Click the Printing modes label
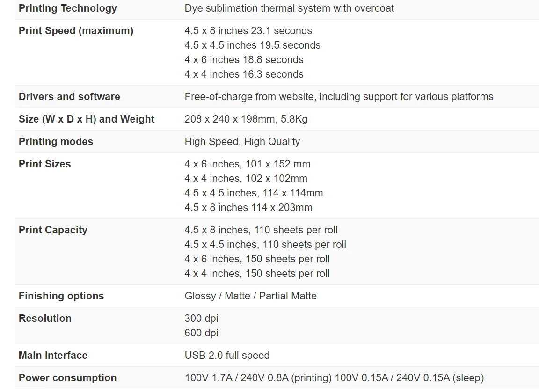This screenshot has height=392, width=539. (x=56, y=142)
